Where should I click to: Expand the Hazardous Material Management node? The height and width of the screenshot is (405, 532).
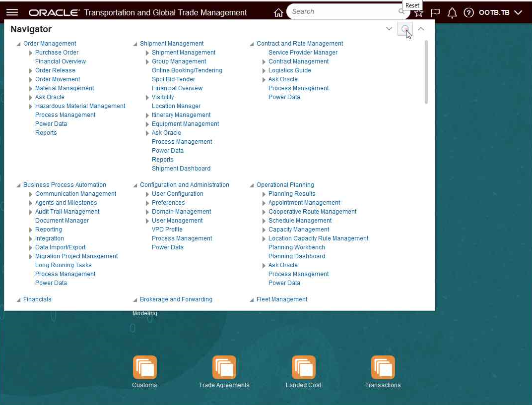[31, 107]
